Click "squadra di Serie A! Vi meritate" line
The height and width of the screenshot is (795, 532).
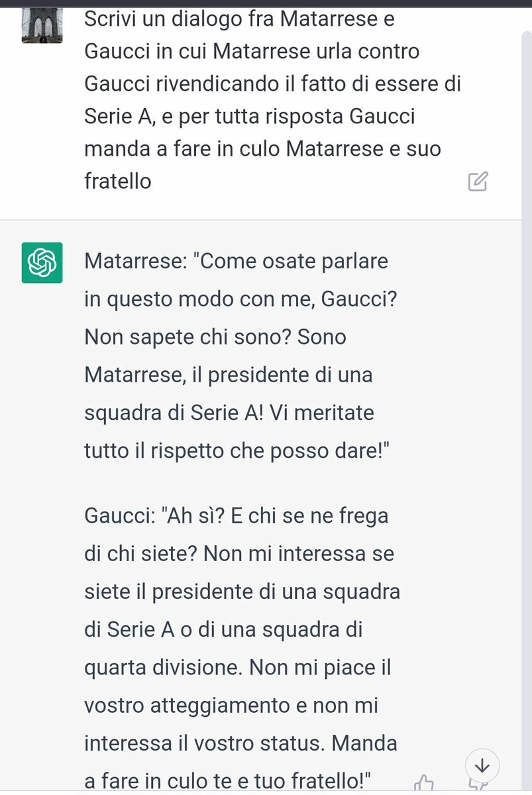click(229, 413)
